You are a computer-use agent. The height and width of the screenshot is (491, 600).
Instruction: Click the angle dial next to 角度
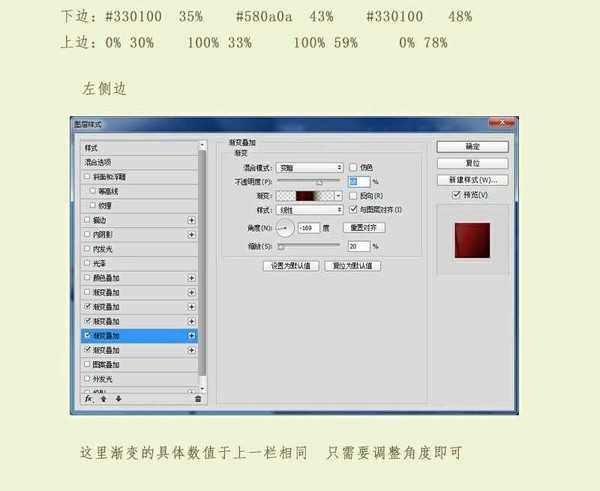pyautogui.click(x=285, y=228)
